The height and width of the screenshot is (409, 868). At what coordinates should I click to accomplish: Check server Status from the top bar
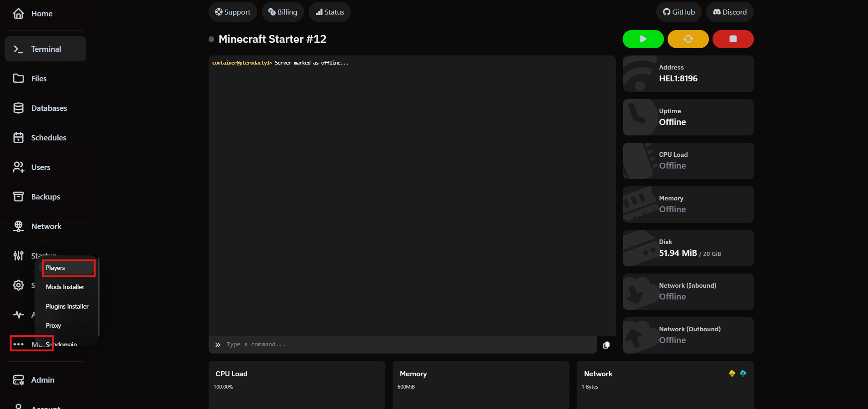[329, 12]
